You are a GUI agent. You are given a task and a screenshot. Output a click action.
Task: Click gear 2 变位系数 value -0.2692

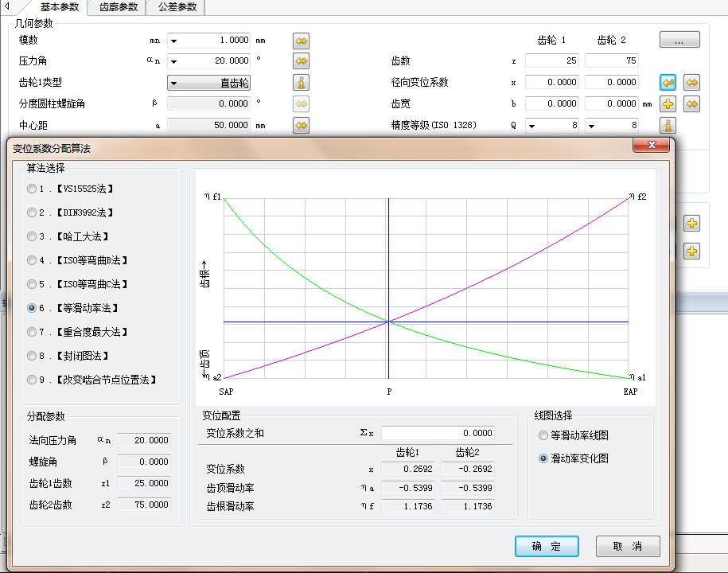point(468,469)
